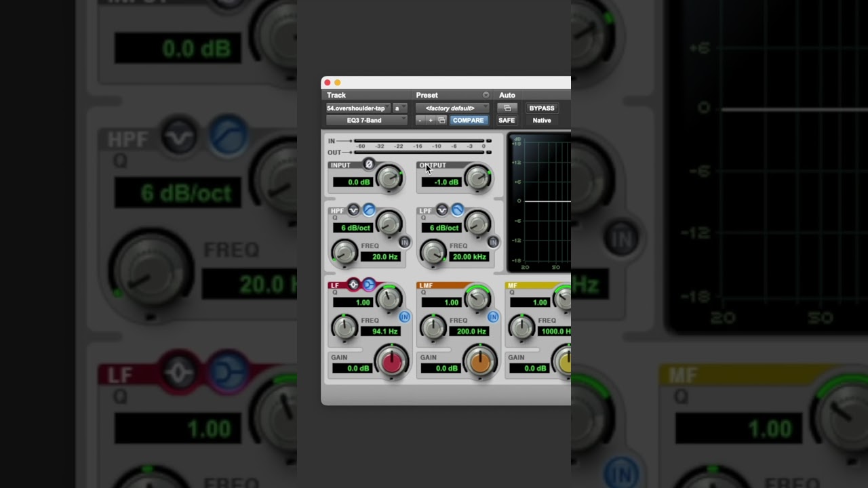Click the LMF GAIN 0.0 dB field

pos(441,369)
